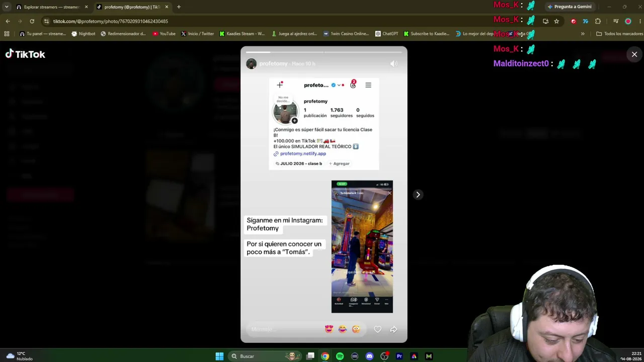644x362 pixels.
Task: Click the arcade photo thumbnail in the post
Action: click(x=362, y=246)
